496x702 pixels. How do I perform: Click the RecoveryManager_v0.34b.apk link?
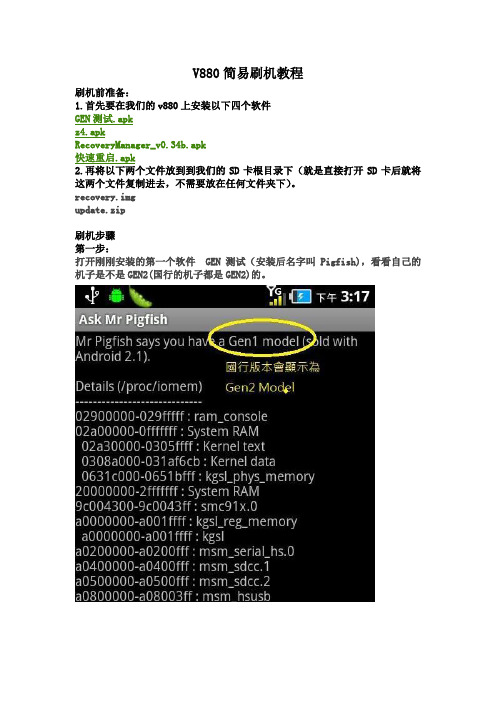pos(140,145)
